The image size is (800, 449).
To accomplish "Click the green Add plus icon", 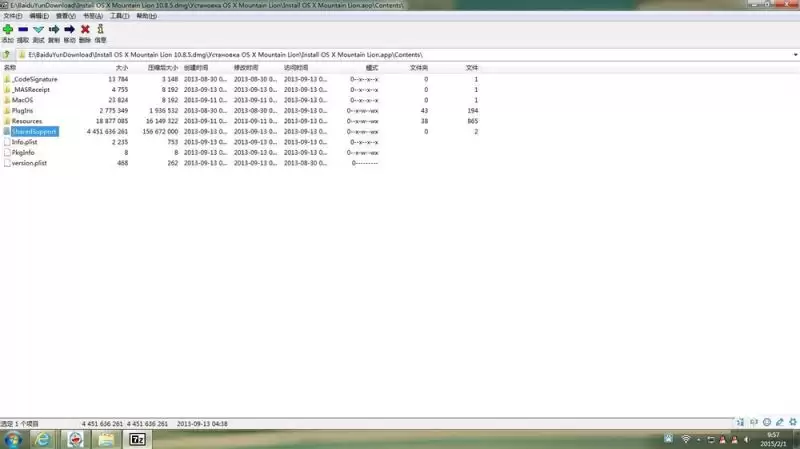I will click(x=8, y=30).
